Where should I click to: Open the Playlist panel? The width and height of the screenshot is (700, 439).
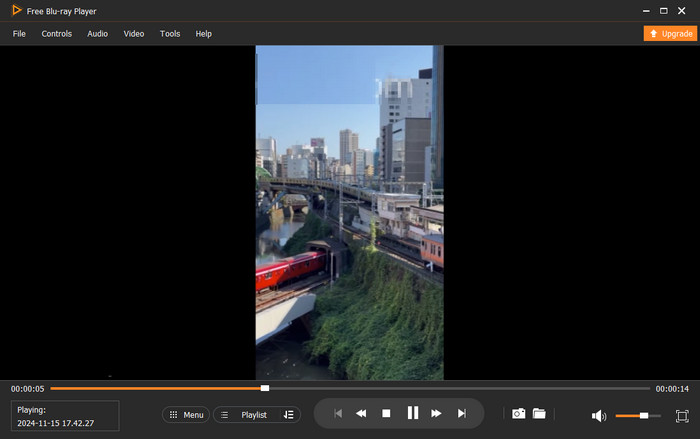click(244, 414)
